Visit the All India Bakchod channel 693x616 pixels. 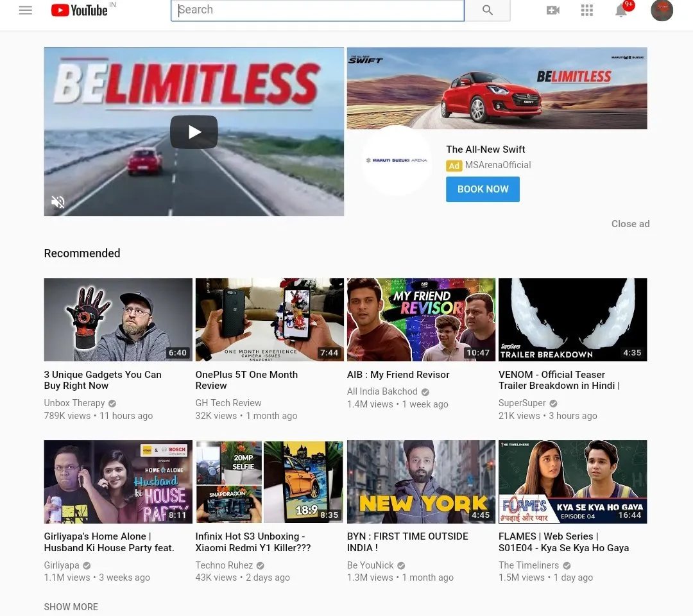coord(382,391)
